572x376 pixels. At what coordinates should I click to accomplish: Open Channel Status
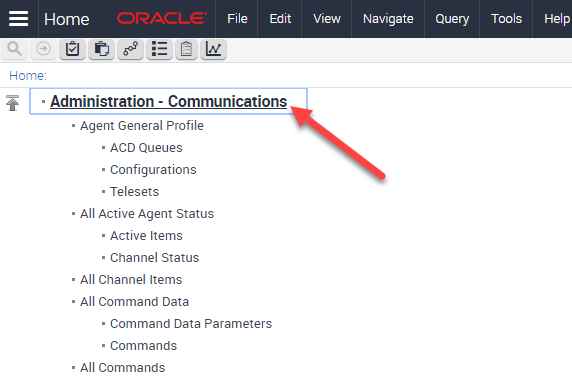coord(155,257)
